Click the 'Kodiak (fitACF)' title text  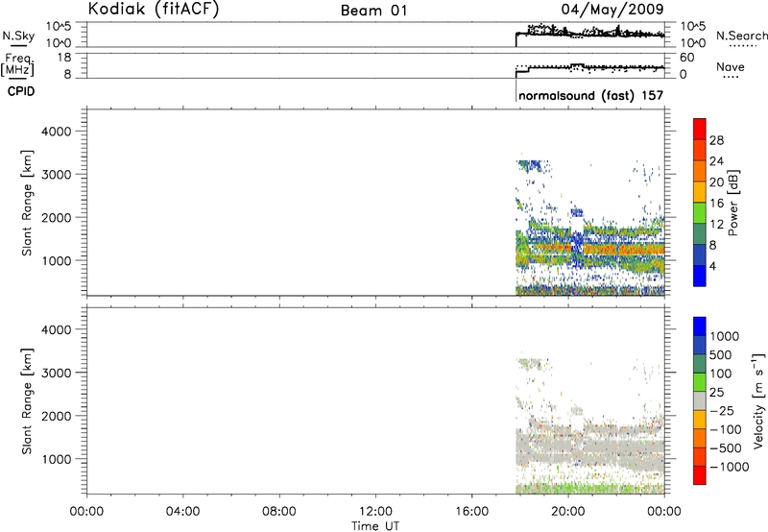point(154,9)
